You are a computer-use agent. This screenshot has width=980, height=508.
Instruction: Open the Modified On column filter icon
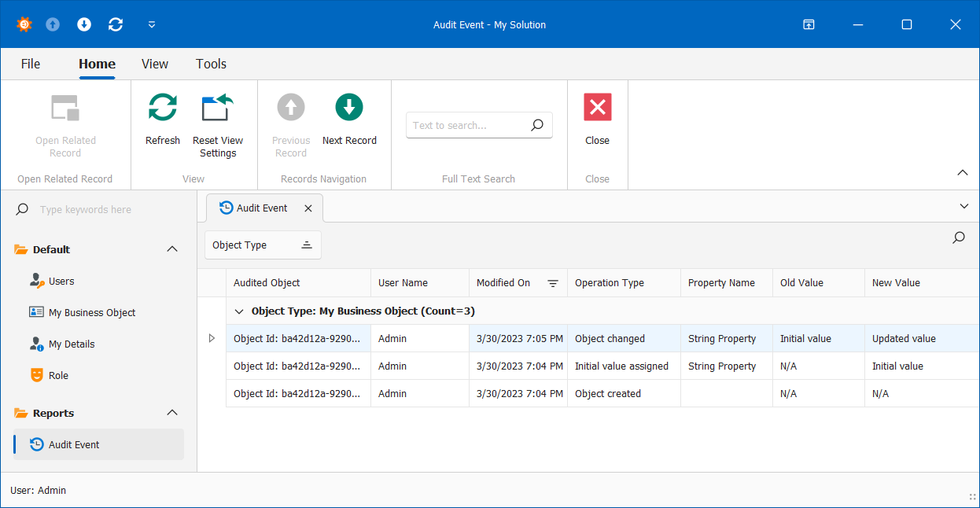[553, 283]
